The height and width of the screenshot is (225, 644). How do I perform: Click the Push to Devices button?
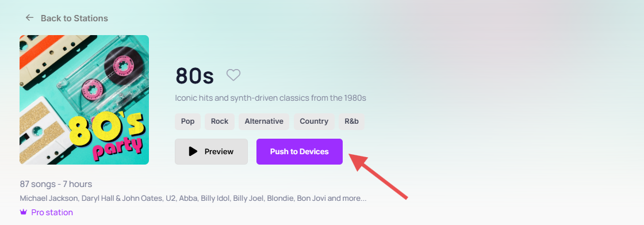click(300, 151)
